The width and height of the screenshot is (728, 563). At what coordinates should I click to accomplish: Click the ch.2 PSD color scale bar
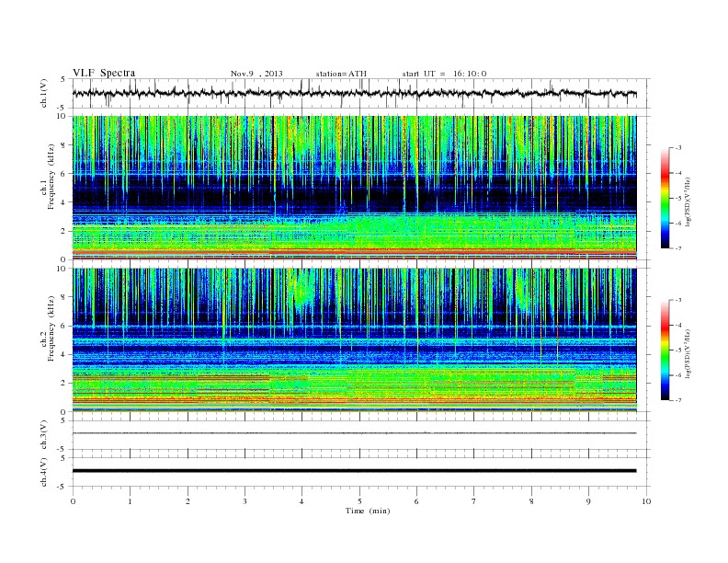[x=665, y=350]
